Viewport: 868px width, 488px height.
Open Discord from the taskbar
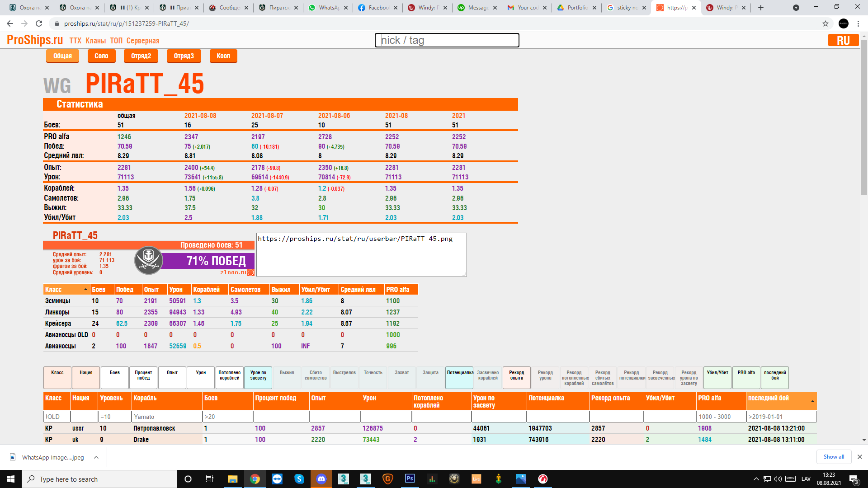click(321, 479)
